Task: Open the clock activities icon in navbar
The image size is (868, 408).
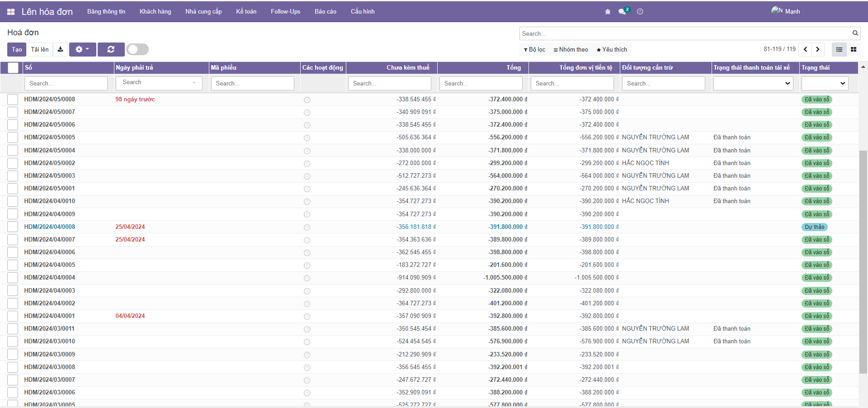Action: [640, 12]
